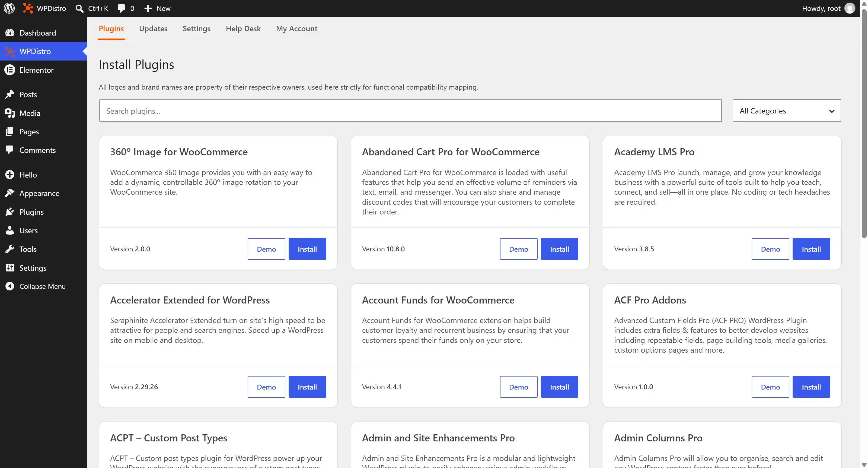Install Abandoned Cart Pro for WooCommerce

pyautogui.click(x=559, y=249)
